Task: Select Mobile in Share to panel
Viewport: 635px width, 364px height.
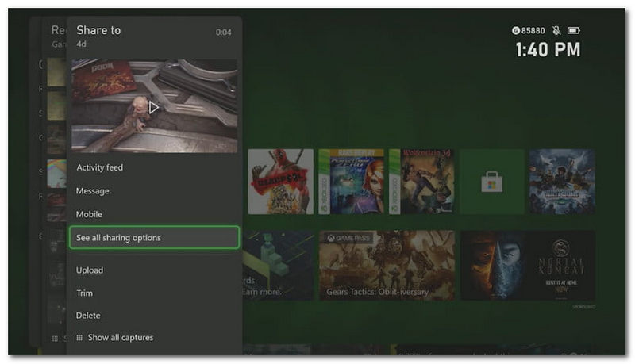Action: click(x=89, y=214)
